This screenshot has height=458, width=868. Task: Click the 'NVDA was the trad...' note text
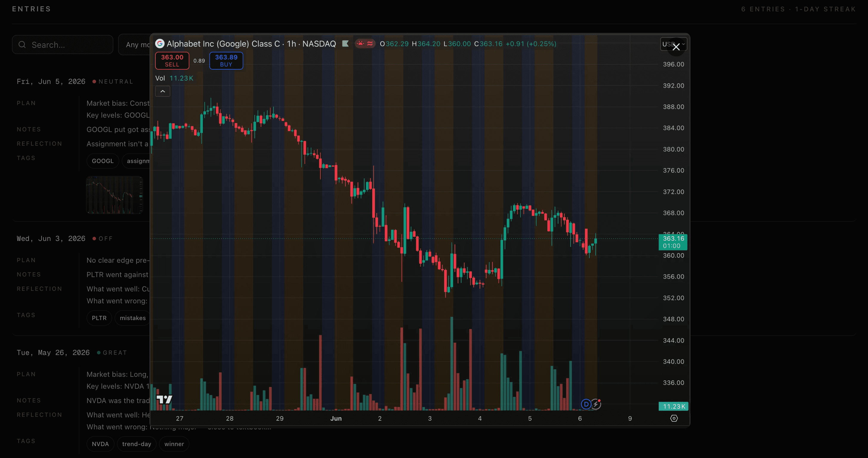pos(118,401)
